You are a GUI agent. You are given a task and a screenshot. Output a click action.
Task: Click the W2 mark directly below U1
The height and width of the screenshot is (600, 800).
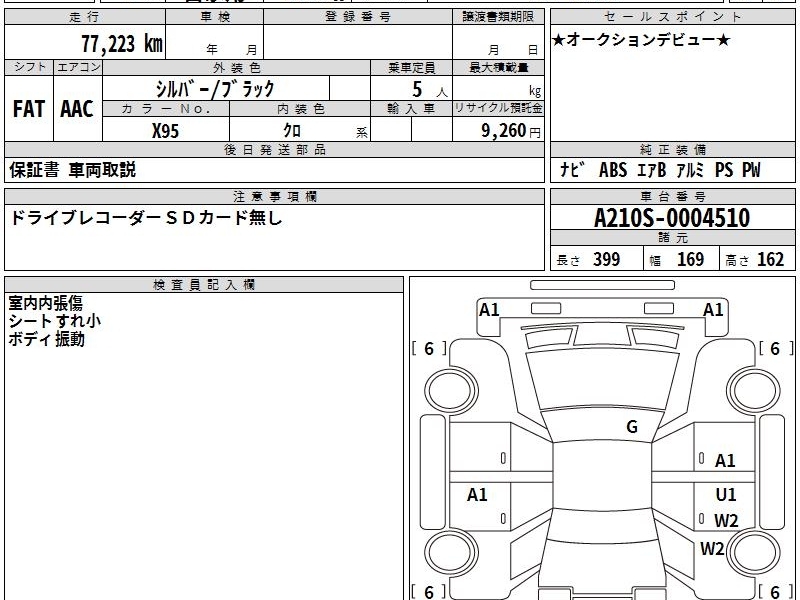[x=726, y=521]
